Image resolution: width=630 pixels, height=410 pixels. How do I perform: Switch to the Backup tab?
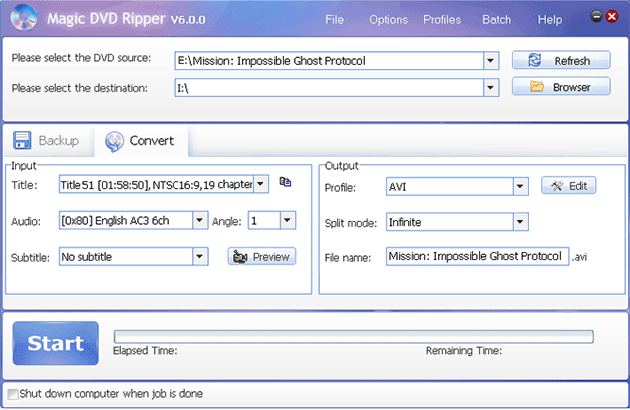47,141
